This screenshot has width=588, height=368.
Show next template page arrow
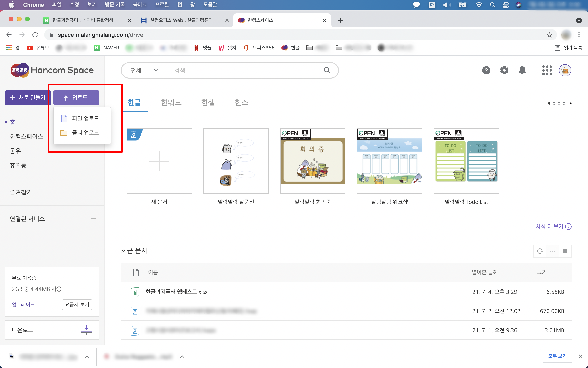click(570, 103)
